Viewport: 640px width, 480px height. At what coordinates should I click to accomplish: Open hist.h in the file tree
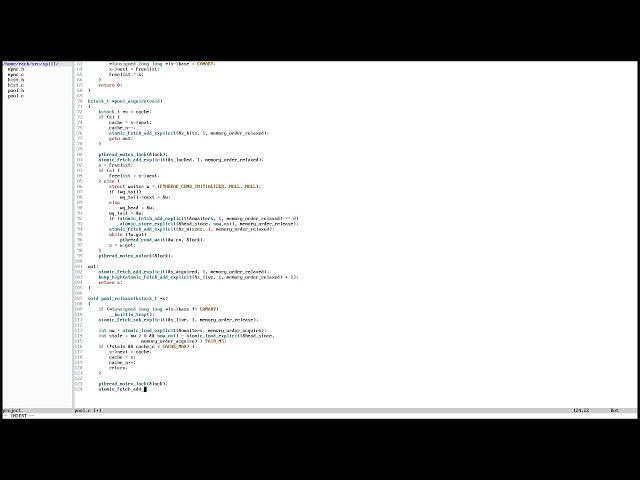[x=16, y=80]
